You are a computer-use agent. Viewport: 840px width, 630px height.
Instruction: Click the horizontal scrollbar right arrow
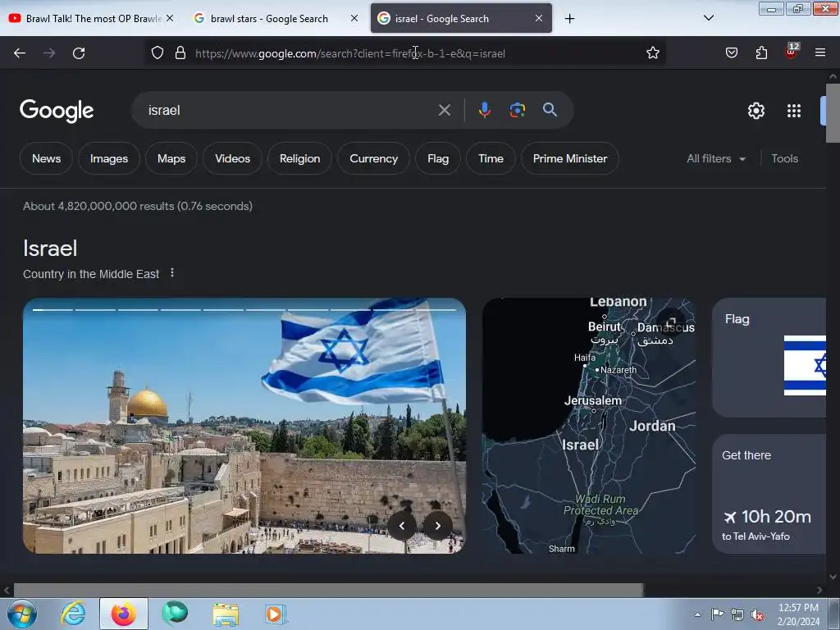(819, 590)
